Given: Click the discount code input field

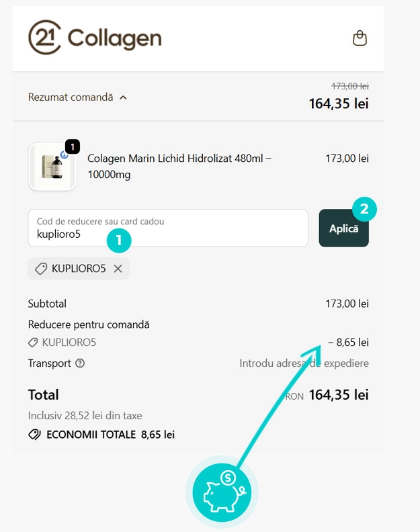Looking at the screenshot, I should [168, 228].
